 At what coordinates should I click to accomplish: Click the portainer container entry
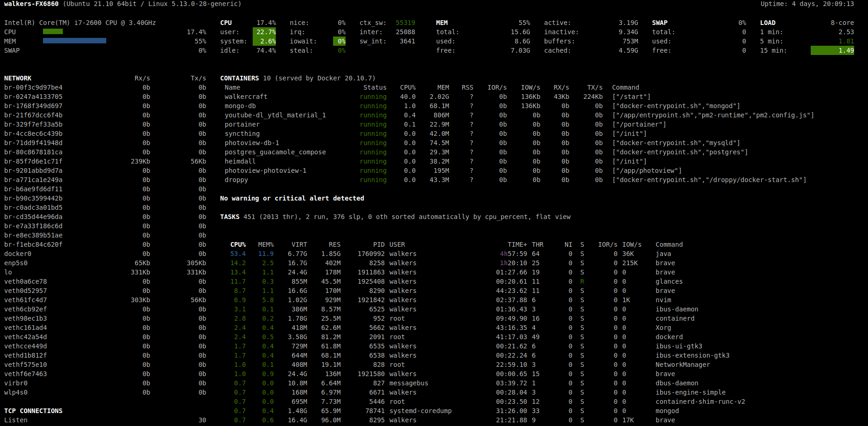242,124
